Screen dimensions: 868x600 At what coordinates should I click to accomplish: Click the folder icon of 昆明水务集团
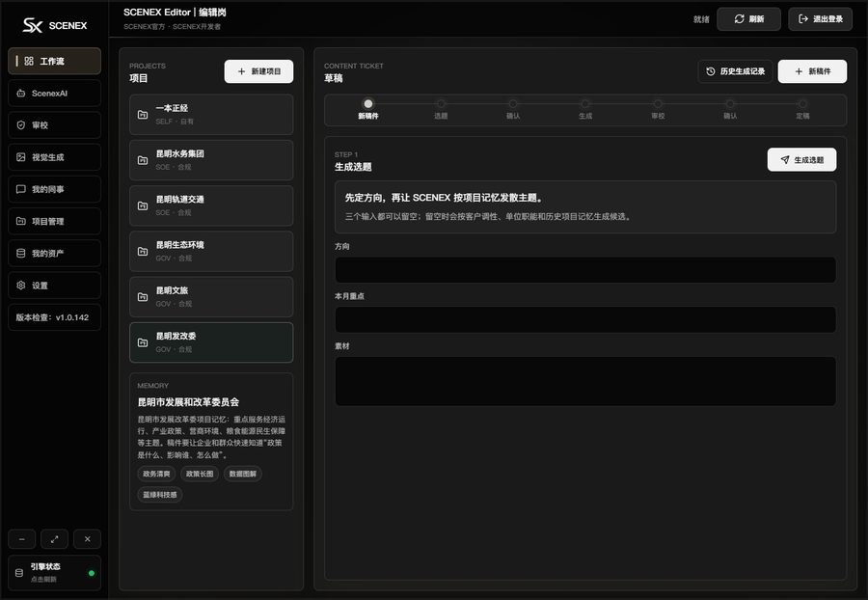point(143,160)
